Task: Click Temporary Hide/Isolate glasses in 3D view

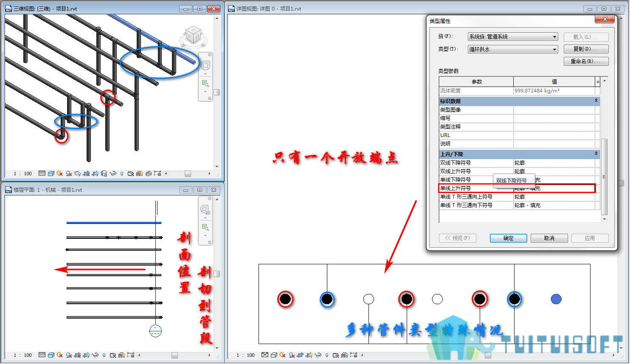Action: (113, 174)
